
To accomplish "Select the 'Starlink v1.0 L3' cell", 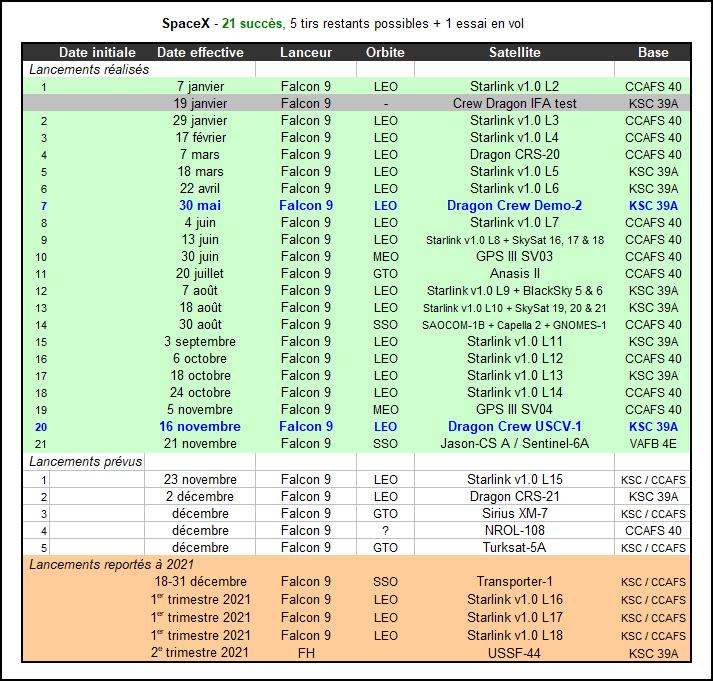I will coord(514,120).
